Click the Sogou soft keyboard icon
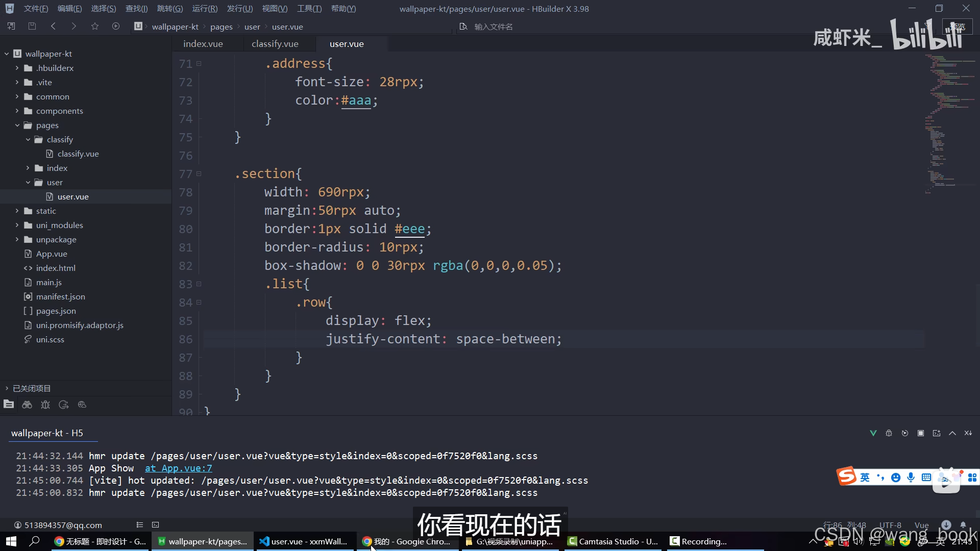Screen dimensions: 980x551 [x=926, y=478]
